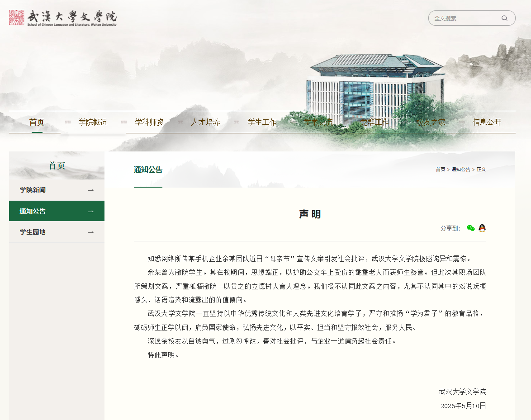The width and height of the screenshot is (531, 420).
Task: Open the 信息公开 navigation menu
Action: tap(487, 122)
